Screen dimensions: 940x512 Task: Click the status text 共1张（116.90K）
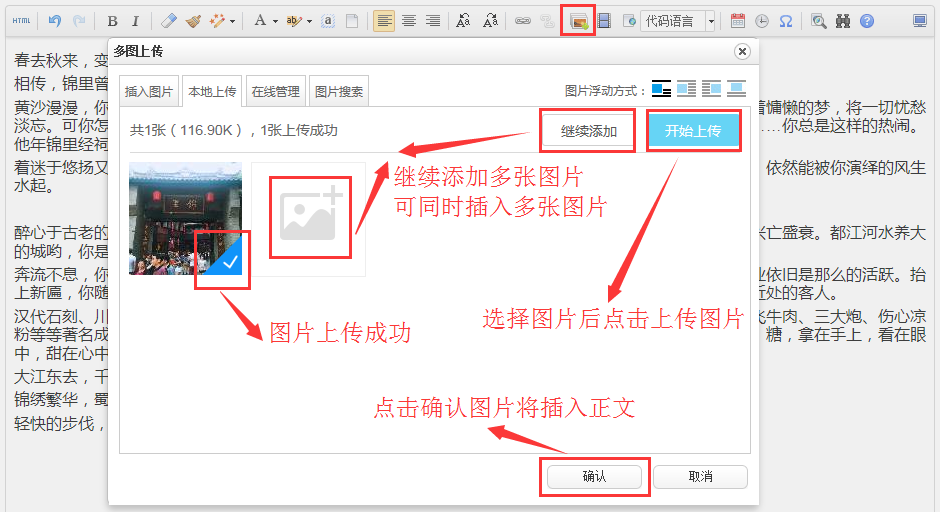click(x=186, y=130)
